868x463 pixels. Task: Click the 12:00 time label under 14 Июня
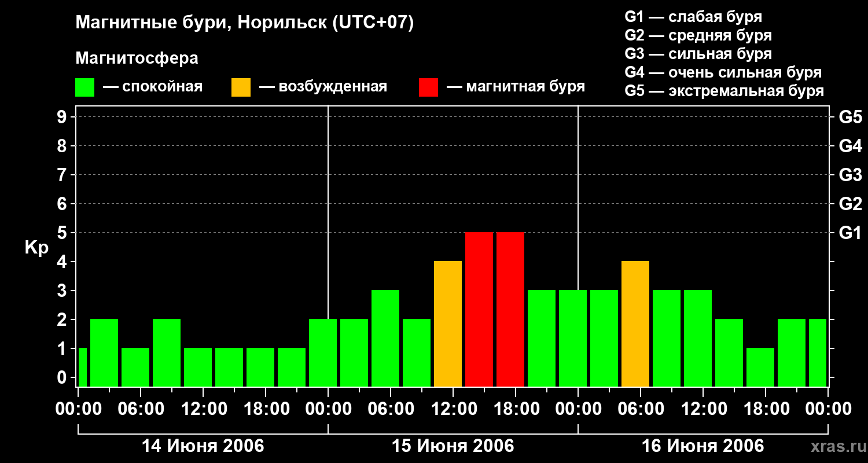pos(203,409)
